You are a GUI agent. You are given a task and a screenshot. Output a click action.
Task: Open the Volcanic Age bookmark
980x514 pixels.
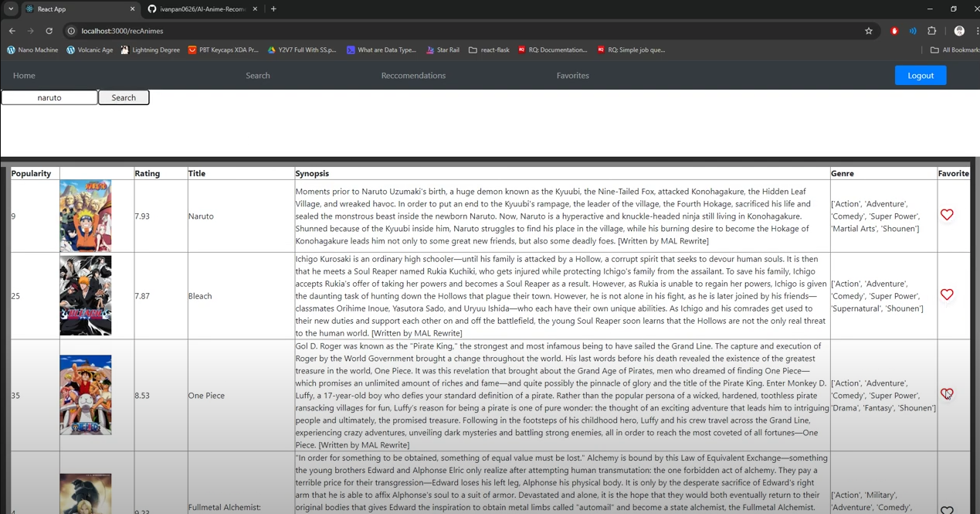coord(90,49)
